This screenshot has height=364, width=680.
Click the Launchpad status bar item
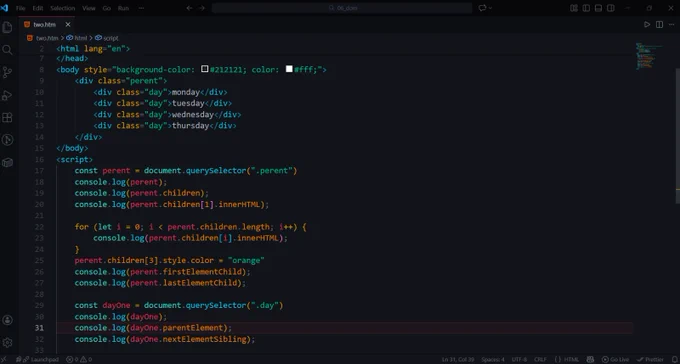point(41,360)
